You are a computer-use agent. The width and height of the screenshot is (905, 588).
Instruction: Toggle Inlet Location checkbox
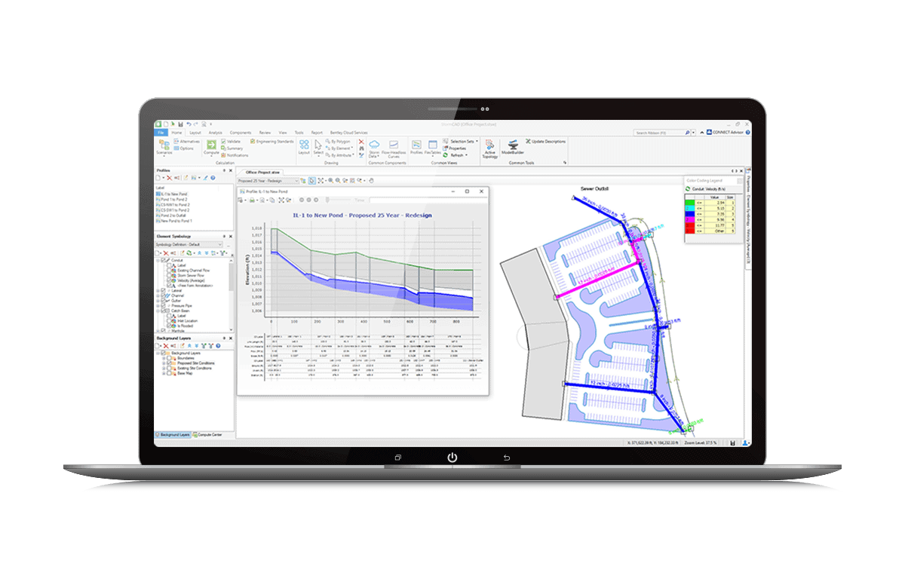pyautogui.click(x=169, y=320)
